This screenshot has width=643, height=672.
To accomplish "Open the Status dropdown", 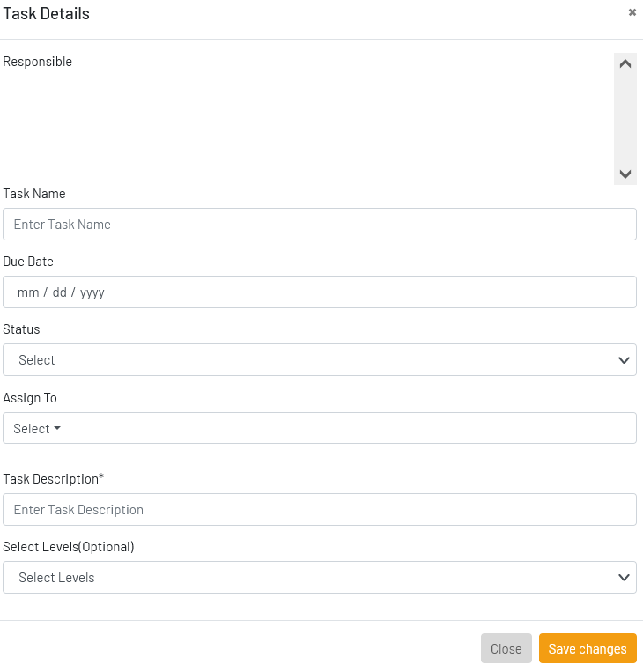I will point(320,359).
